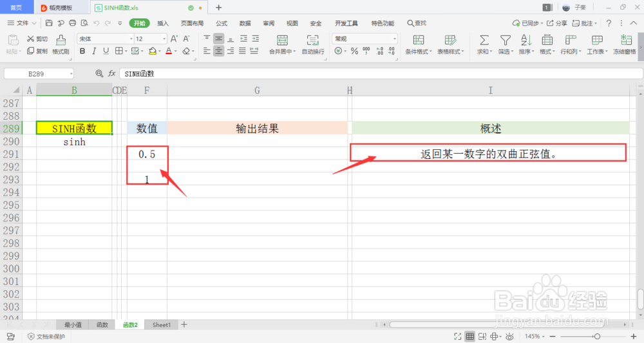Open the number format dropdown (常规)

tap(395, 39)
